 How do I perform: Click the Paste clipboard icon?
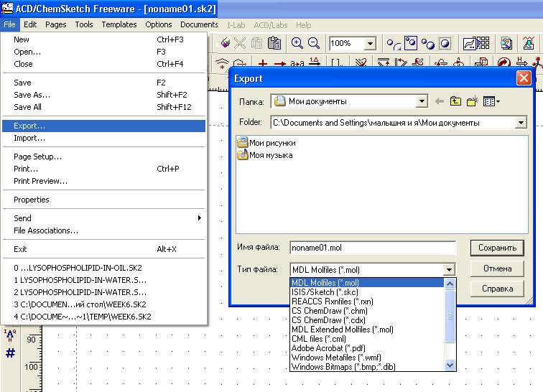[274, 43]
